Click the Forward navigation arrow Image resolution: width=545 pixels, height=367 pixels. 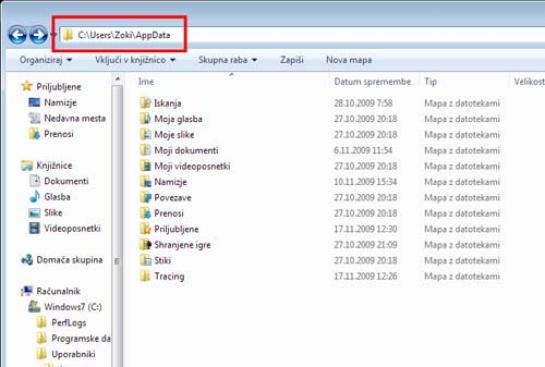point(38,35)
